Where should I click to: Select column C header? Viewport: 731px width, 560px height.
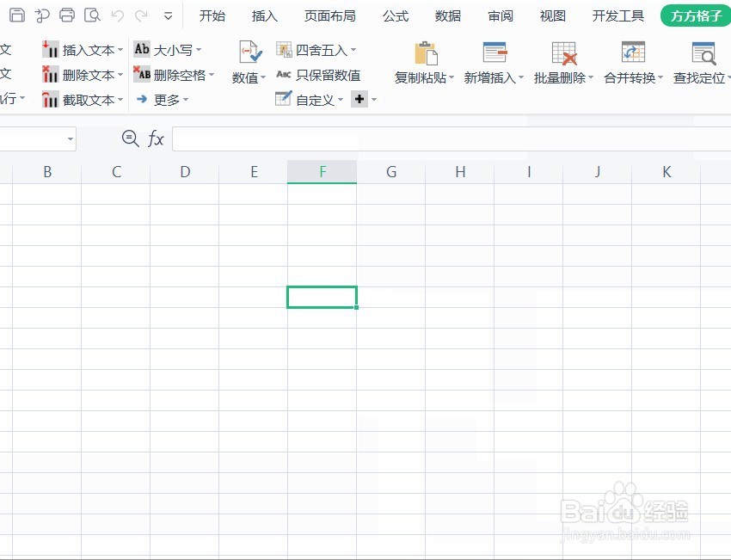click(116, 172)
